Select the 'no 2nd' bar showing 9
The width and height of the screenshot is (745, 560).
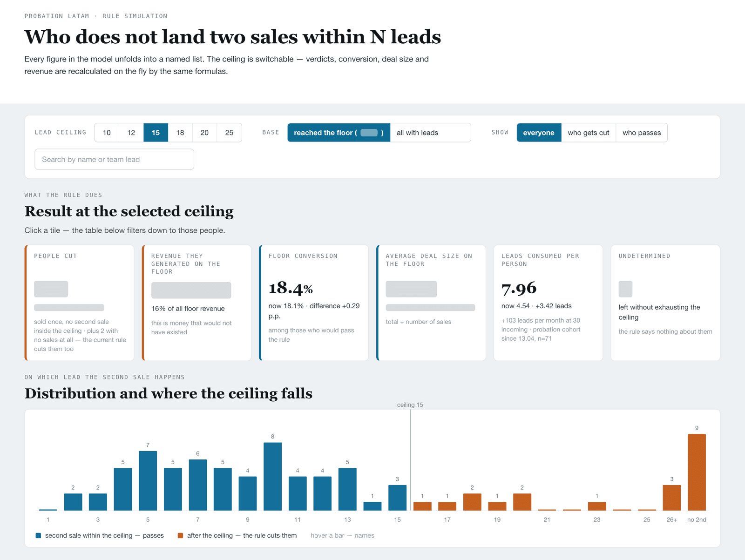pyautogui.click(x=697, y=472)
